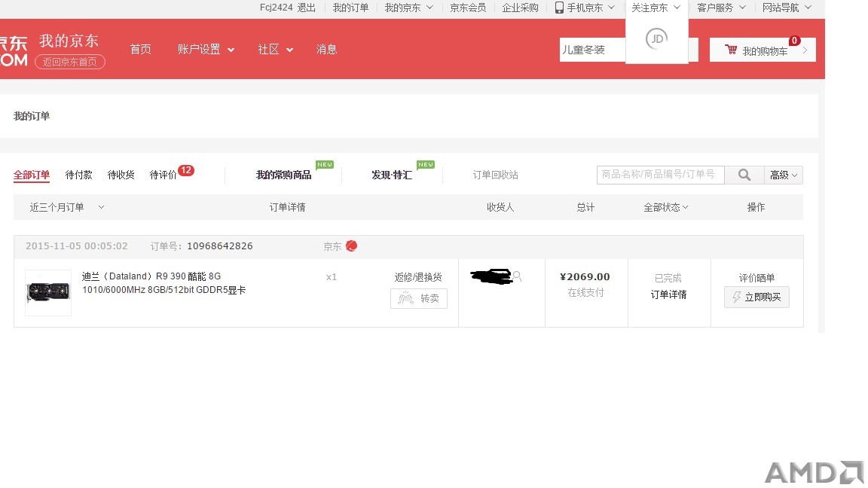
Task: Click 消息 in red navigation bar
Action: click(x=326, y=49)
